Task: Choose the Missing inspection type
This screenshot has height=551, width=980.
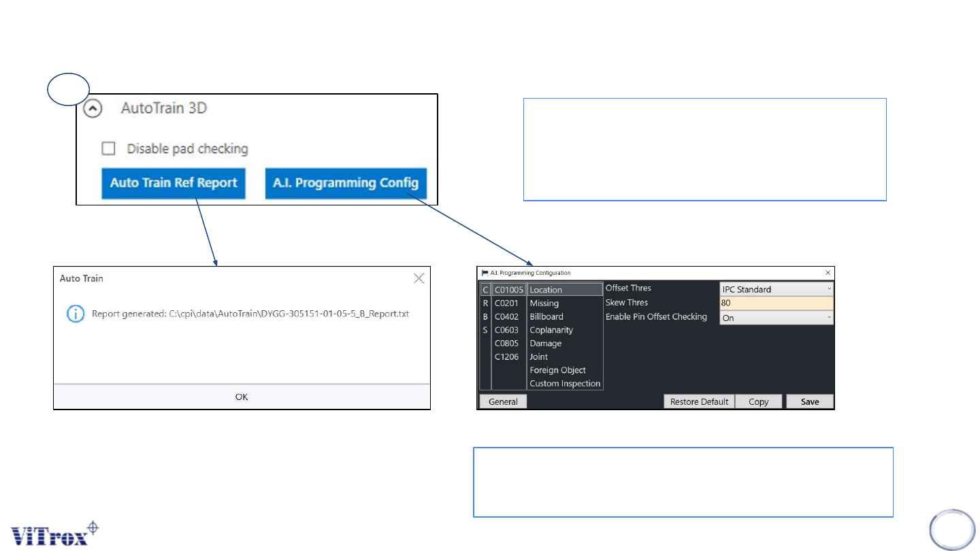Action: coord(565,303)
